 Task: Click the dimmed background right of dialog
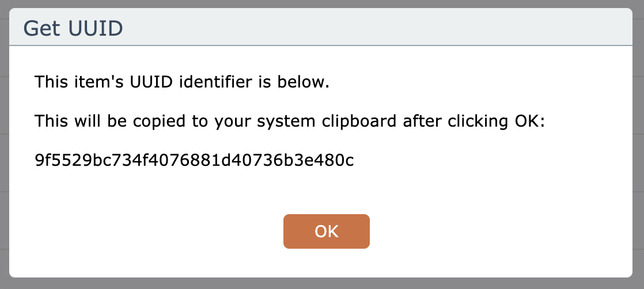[x=639, y=144]
